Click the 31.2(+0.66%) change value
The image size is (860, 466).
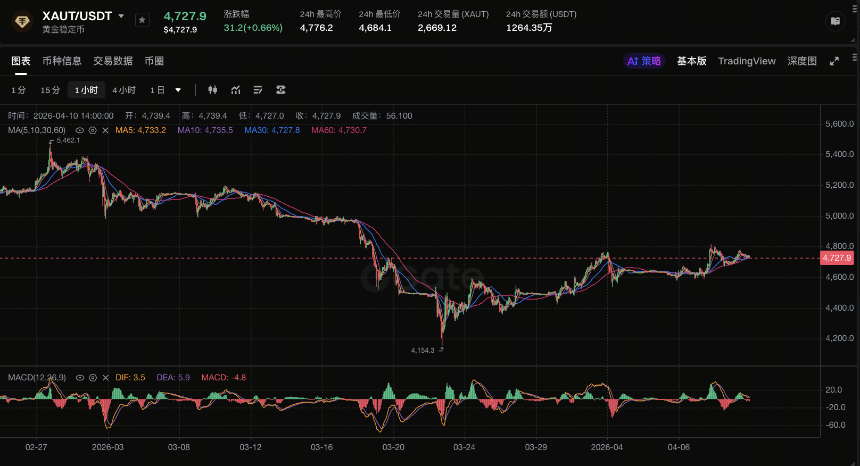253,27
